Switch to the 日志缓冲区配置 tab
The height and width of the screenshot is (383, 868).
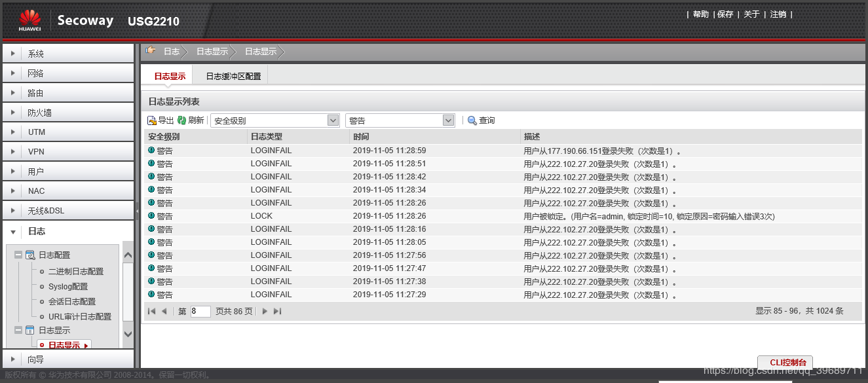[x=233, y=77]
